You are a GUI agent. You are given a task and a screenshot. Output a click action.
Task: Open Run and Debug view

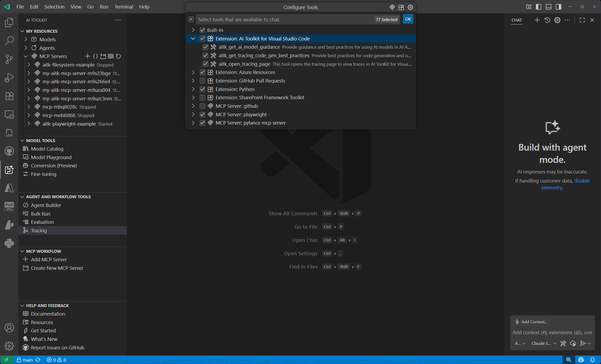pos(9,77)
